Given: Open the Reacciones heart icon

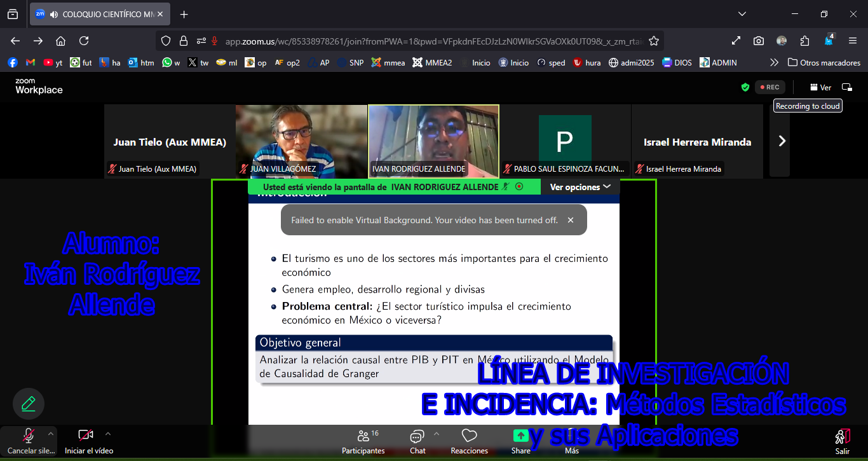Looking at the screenshot, I should click(469, 436).
